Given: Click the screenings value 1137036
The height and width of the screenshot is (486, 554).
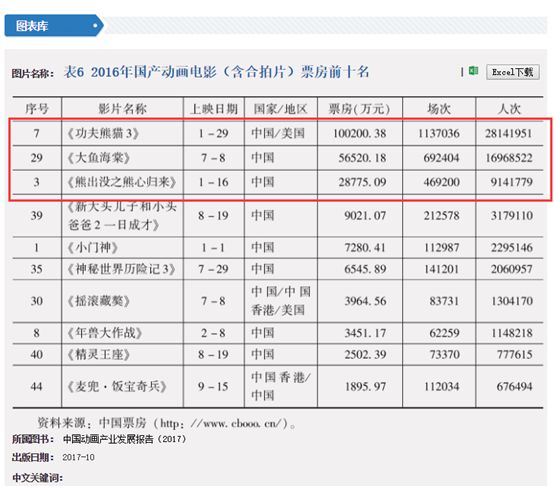Looking at the screenshot, I should coord(439,134).
